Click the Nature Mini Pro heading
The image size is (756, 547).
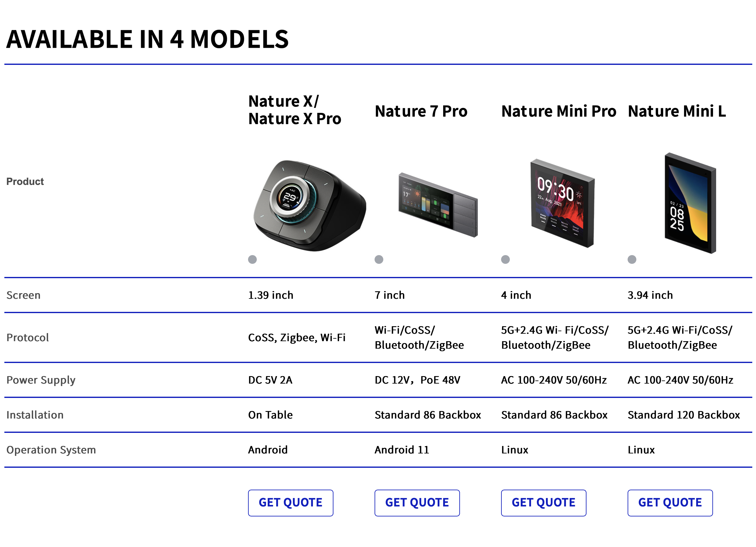point(559,111)
